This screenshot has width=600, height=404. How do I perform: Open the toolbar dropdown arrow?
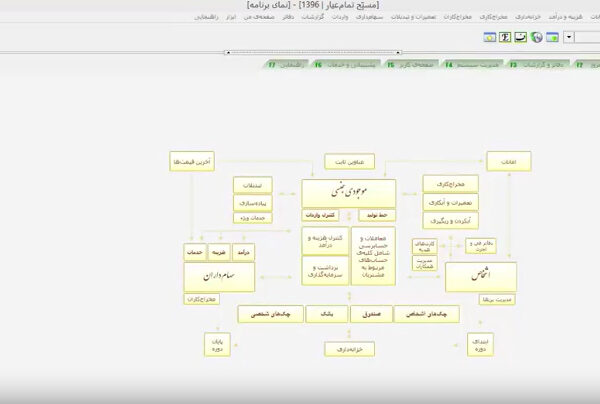569,37
